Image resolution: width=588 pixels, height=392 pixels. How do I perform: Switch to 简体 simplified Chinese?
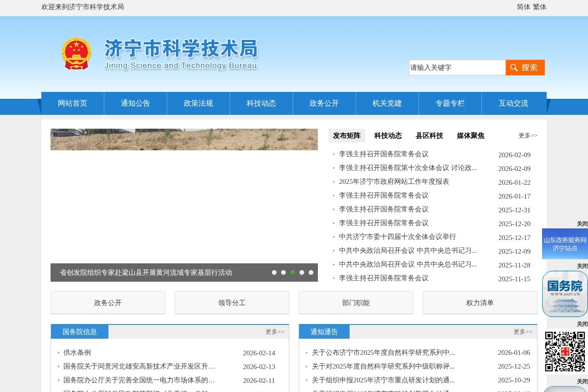coord(523,7)
